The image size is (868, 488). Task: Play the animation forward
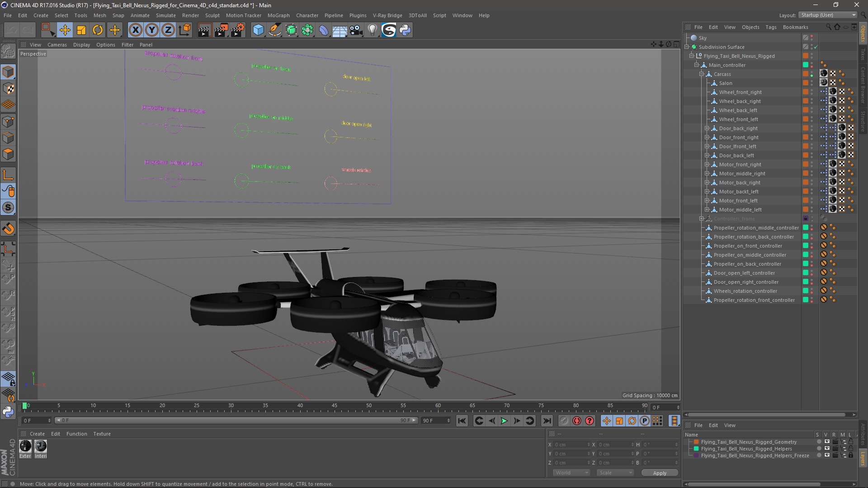504,421
